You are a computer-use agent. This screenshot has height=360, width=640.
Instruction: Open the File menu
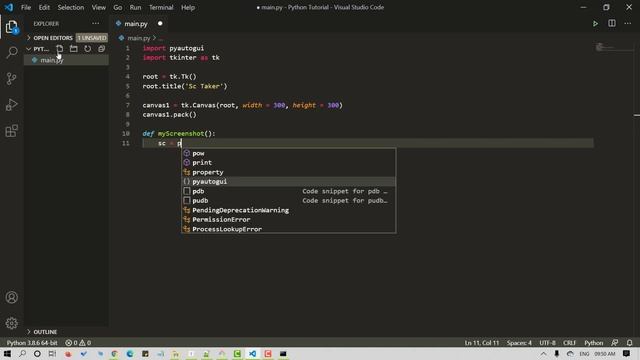(26, 7)
